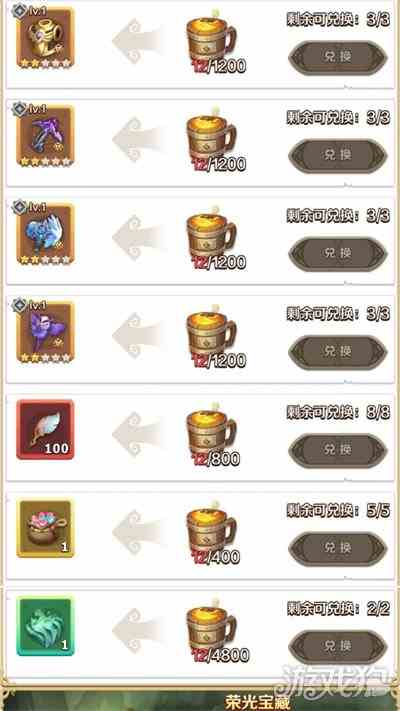400x711 pixels.
Task: Click 兑换 button for the golden teapot
Action: [338, 57]
